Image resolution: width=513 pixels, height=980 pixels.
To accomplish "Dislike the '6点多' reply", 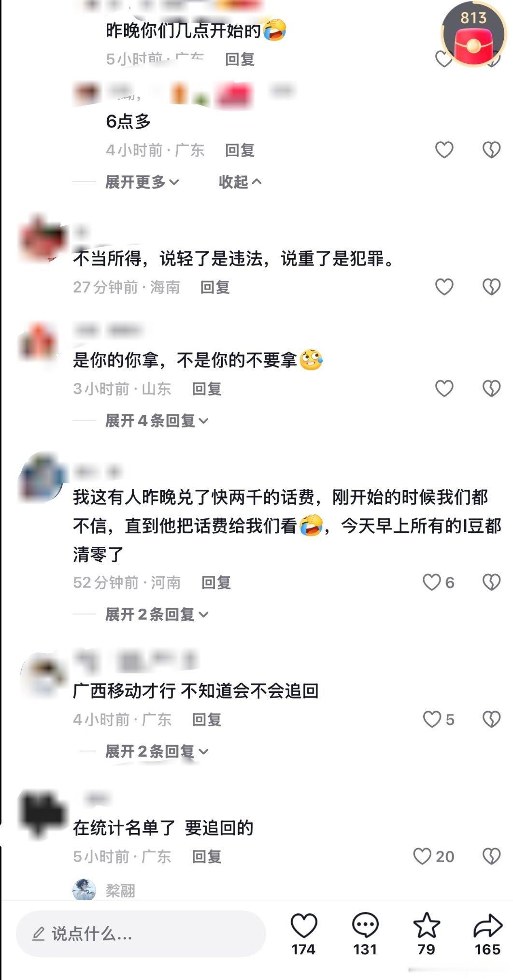I will [491, 150].
